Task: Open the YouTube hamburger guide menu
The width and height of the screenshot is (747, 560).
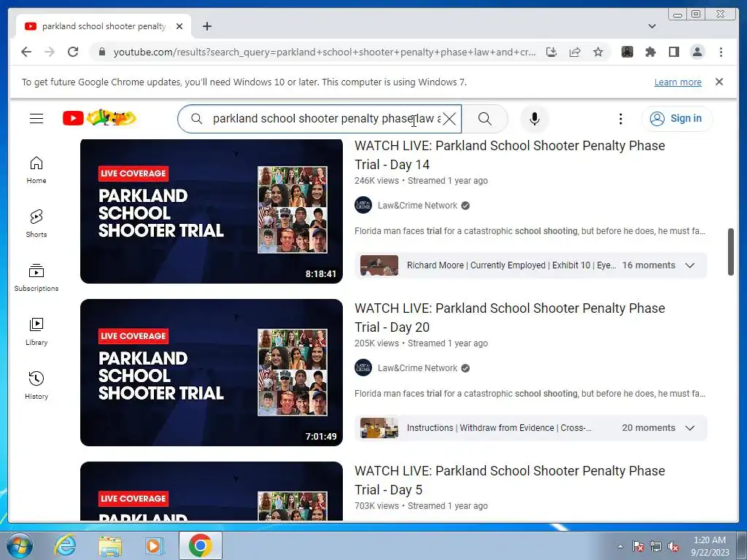Action: click(x=36, y=119)
